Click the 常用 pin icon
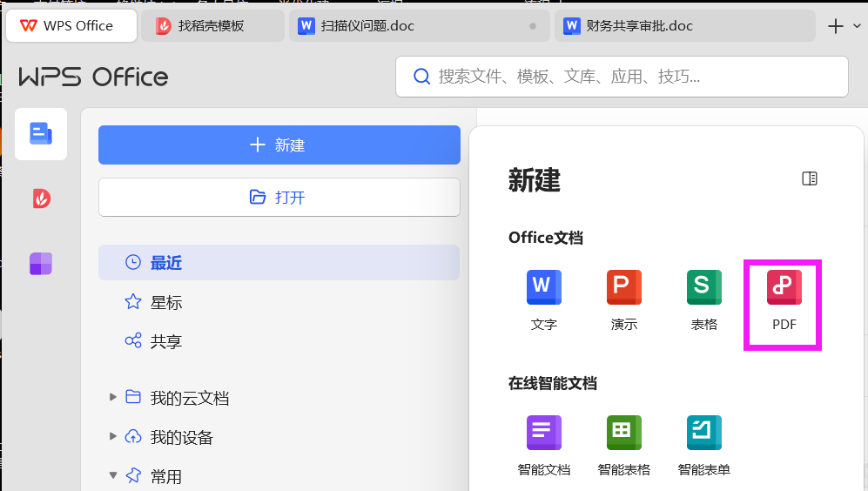868x491 pixels. tap(133, 475)
